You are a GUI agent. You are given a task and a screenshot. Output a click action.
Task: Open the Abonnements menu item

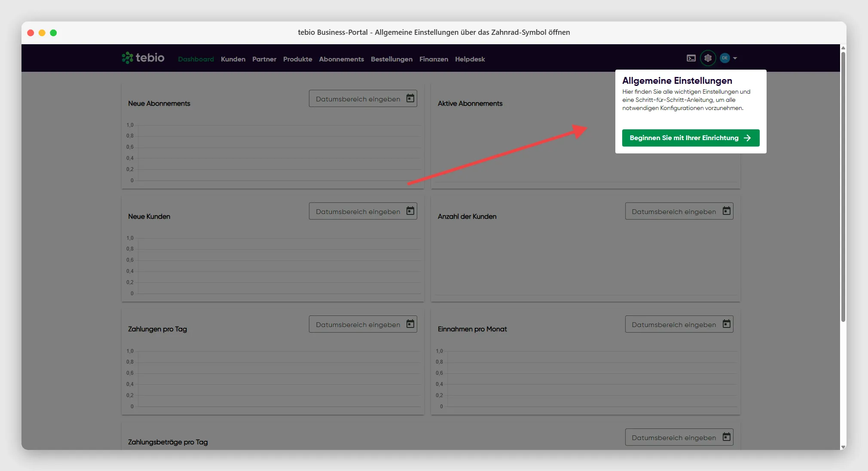coord(341,59)
